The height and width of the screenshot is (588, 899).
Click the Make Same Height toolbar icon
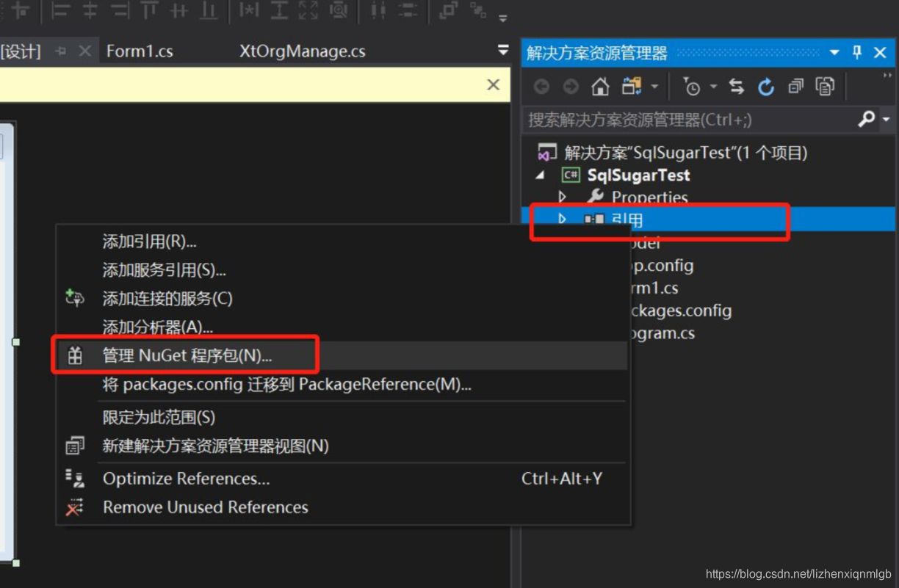(x=279, y=11)
